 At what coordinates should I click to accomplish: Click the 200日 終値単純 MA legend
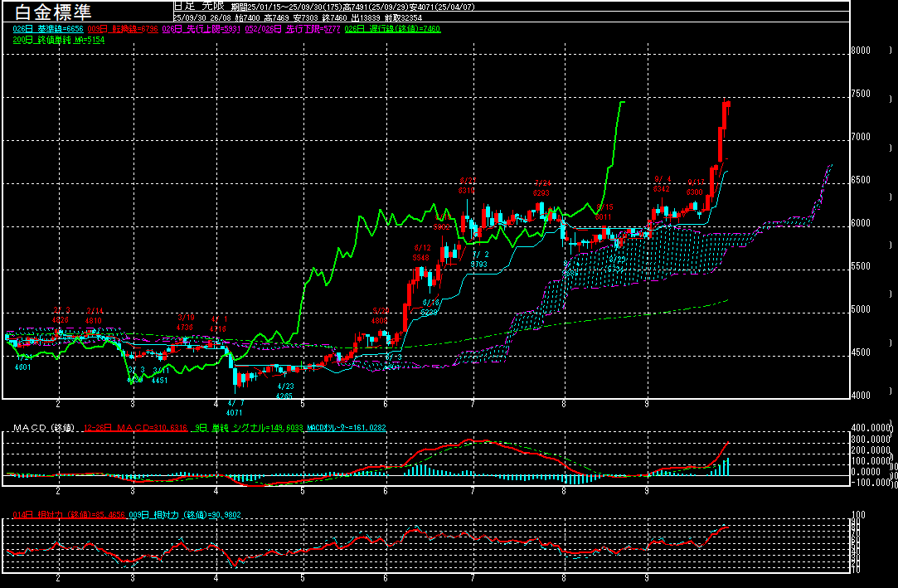point(58,40)
